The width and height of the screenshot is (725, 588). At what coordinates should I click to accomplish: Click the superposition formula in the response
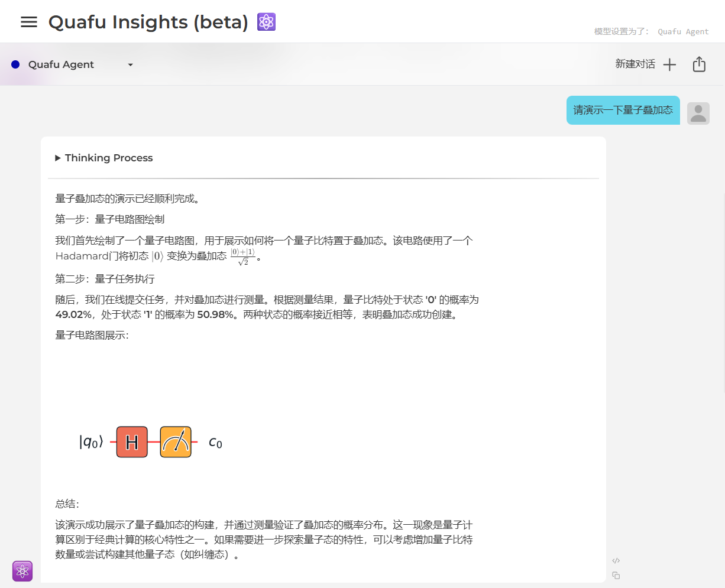point(242,256)
